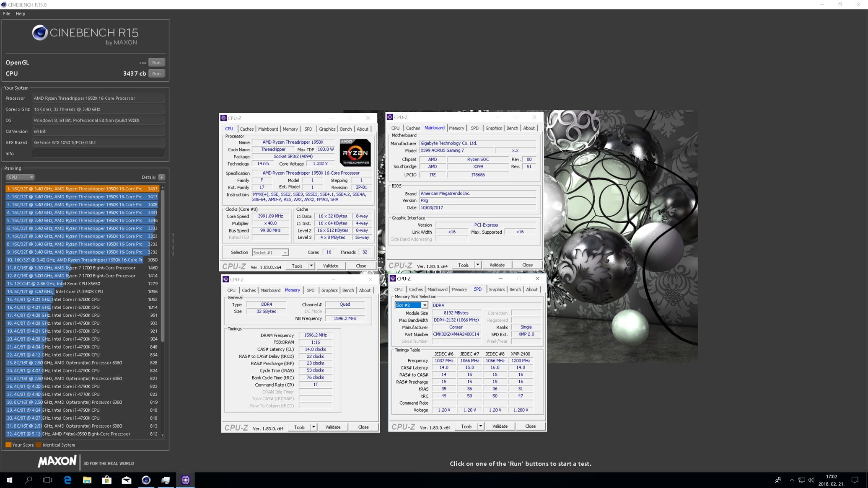The height and width of the screenshot is (488, 868).
Task: Open the File menu
Action: pyautogui.click(x=7, y=13)
